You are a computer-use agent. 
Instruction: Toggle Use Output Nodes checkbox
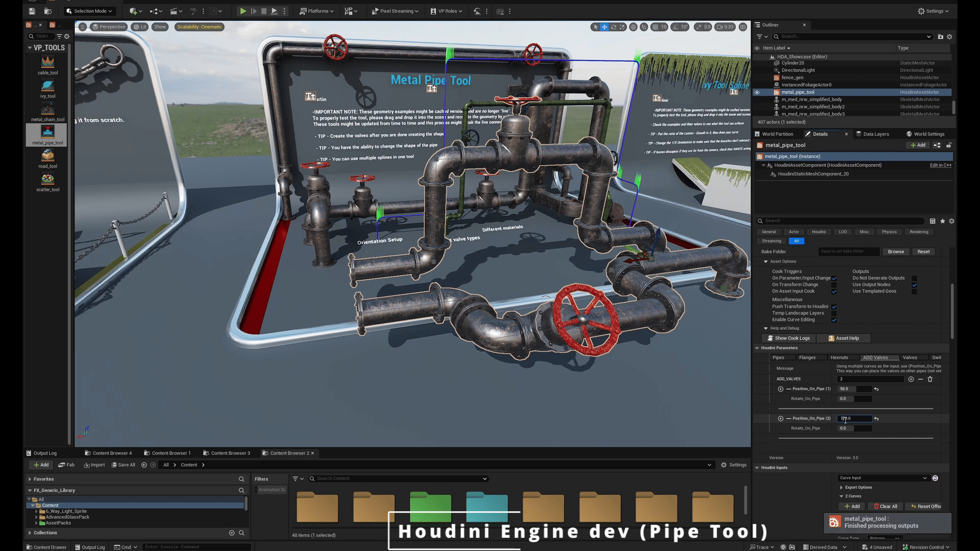click(914, 285)
